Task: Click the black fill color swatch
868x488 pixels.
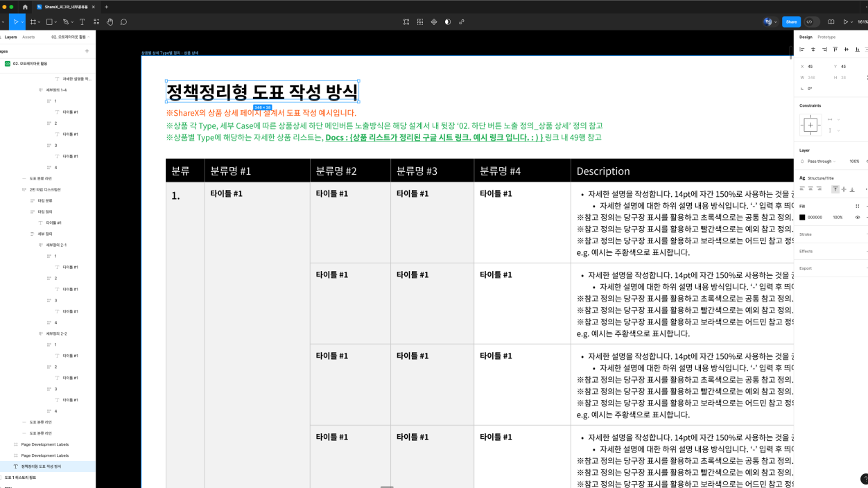Action: pos(802,217)
